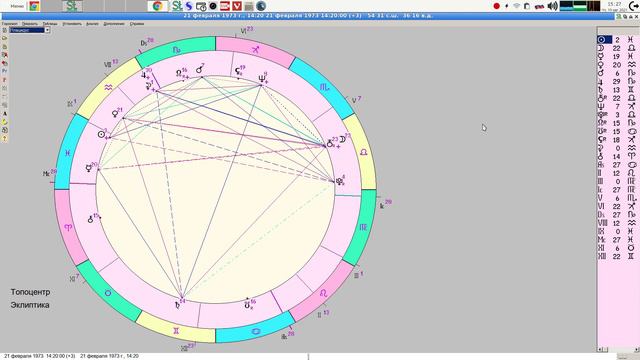The width and height of the screenshot is (640, 360).
Task: Click the red record dot tray icon
Action: coord(496,6)
